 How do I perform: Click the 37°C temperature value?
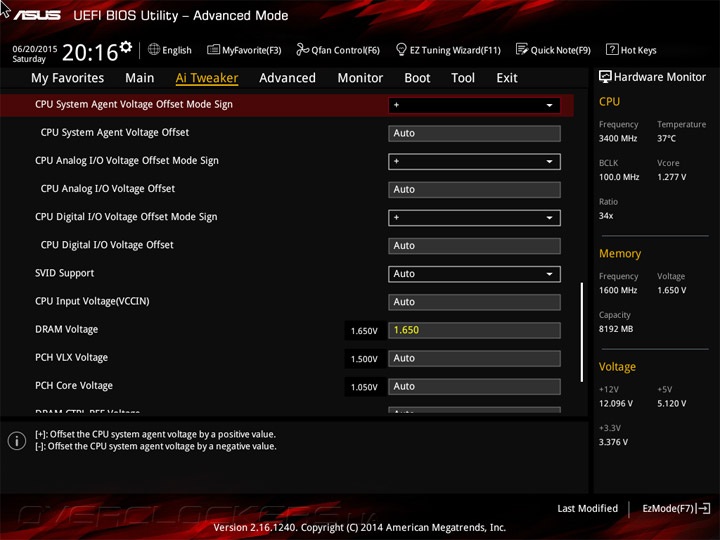coord(666,138)
